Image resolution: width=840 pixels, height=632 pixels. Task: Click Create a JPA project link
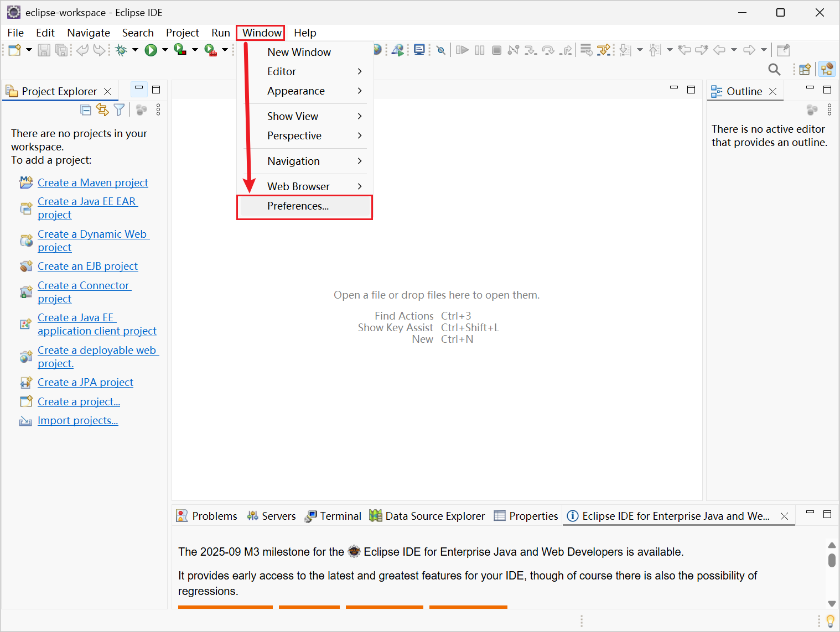click(85, 382)
